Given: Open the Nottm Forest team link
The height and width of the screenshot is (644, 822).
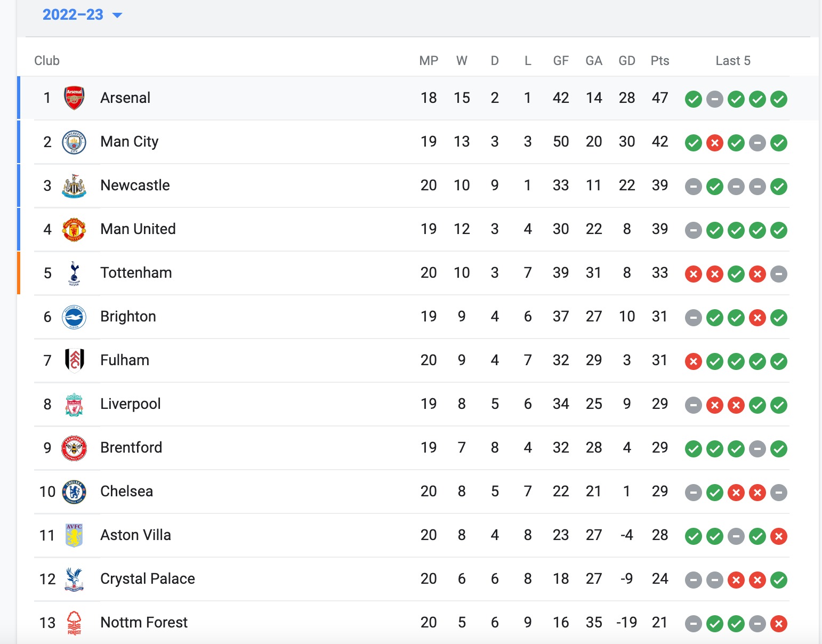Looking at the screenshot, I should (x=144, y=623).
